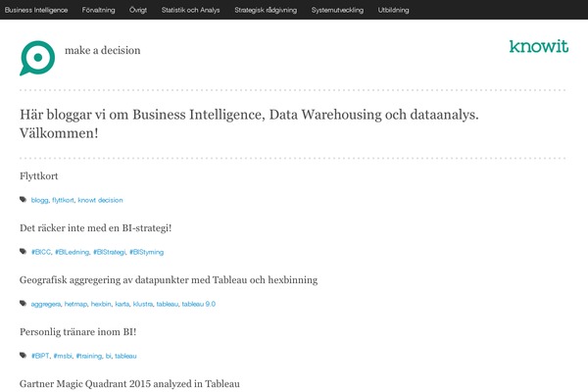Click the tag icon under Personlig tränare post
Image resolution: width=588 pixels, height=392 pixels.
pyautogui.click(x=24, y=355)
